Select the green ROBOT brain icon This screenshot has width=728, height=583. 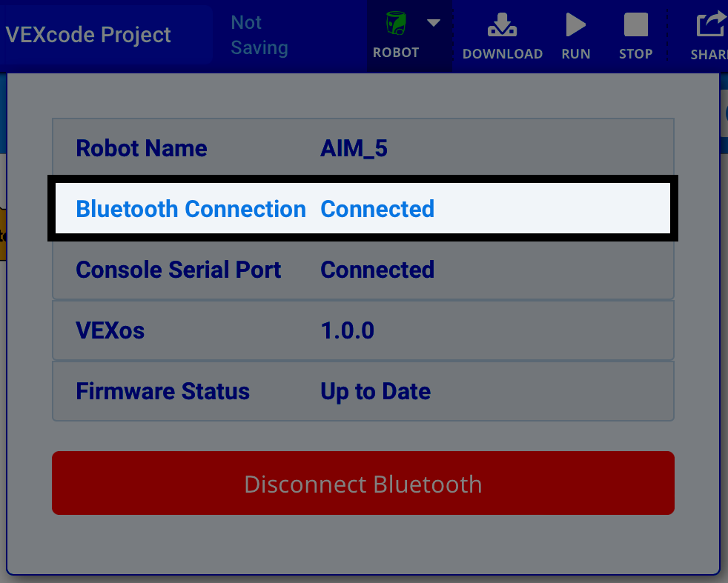coord(395,22)
